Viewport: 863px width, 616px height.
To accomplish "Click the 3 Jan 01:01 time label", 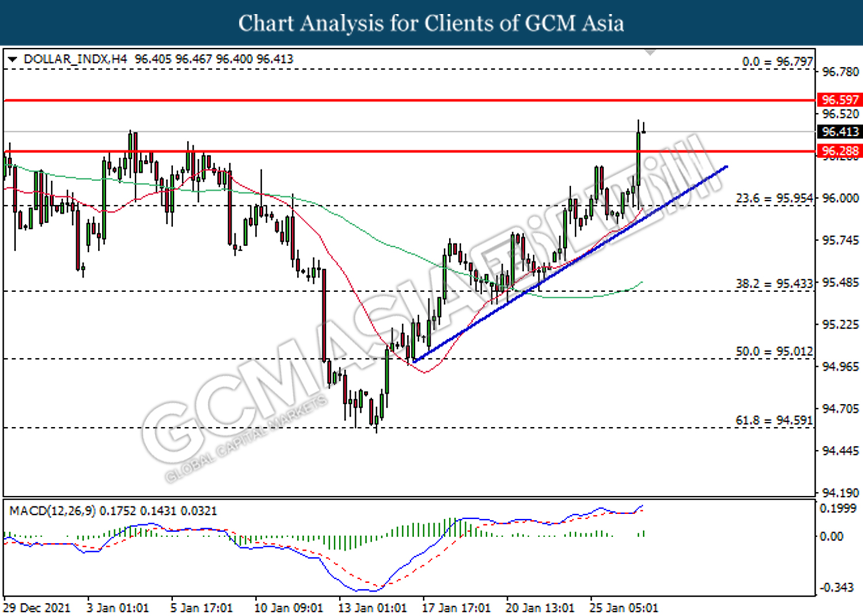I will [x=117, y=608].
